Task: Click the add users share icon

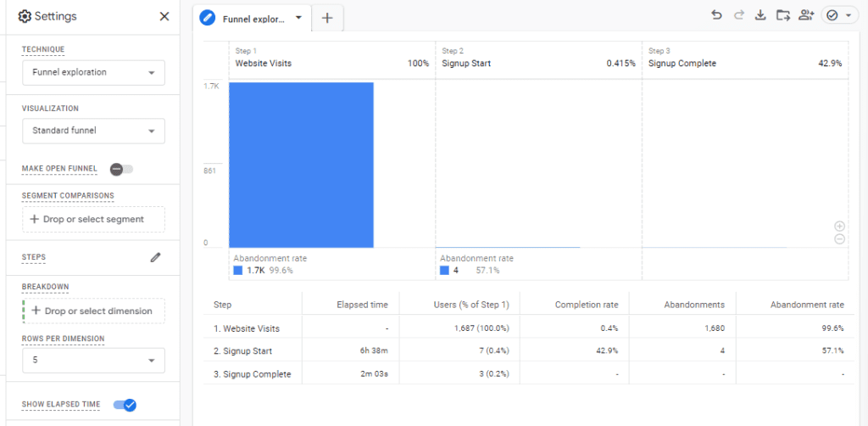Action: (x=805, y=15)
